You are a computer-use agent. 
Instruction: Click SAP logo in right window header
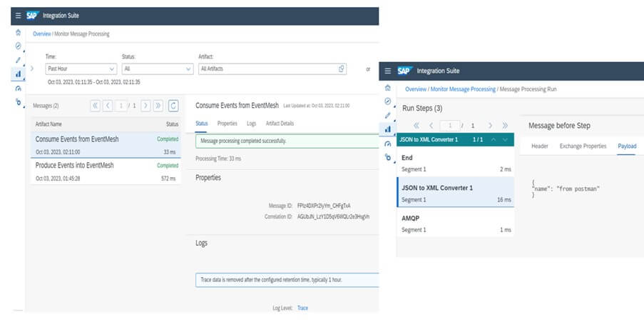pos(404,71)
